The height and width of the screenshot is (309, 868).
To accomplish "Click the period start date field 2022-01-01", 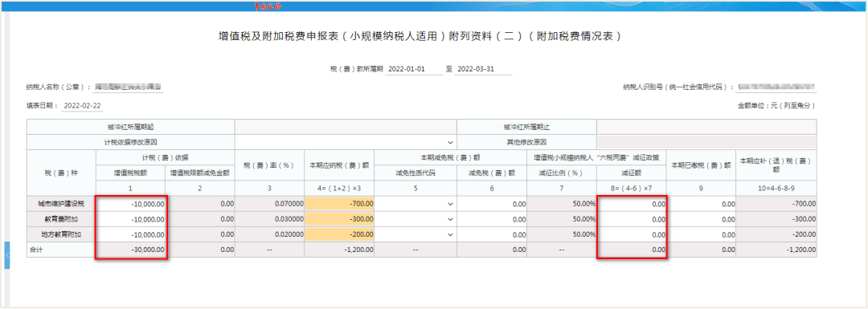I will click(414, 70).
